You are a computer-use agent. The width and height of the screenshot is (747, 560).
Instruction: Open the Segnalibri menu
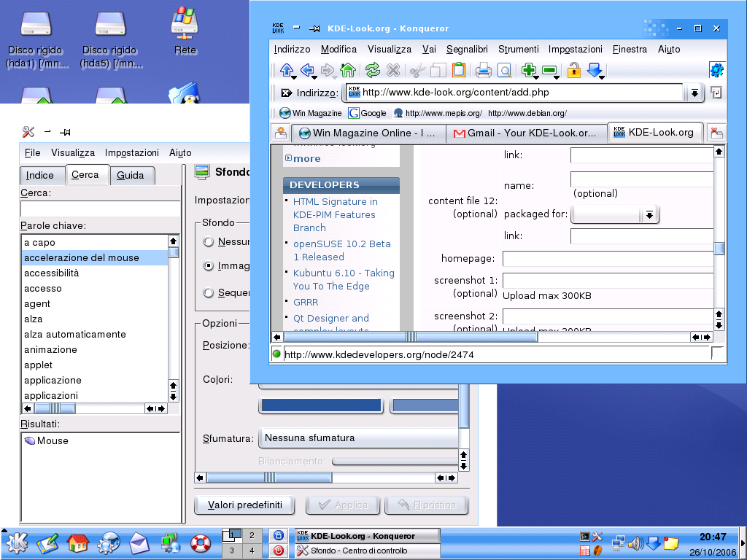[467, 49]
